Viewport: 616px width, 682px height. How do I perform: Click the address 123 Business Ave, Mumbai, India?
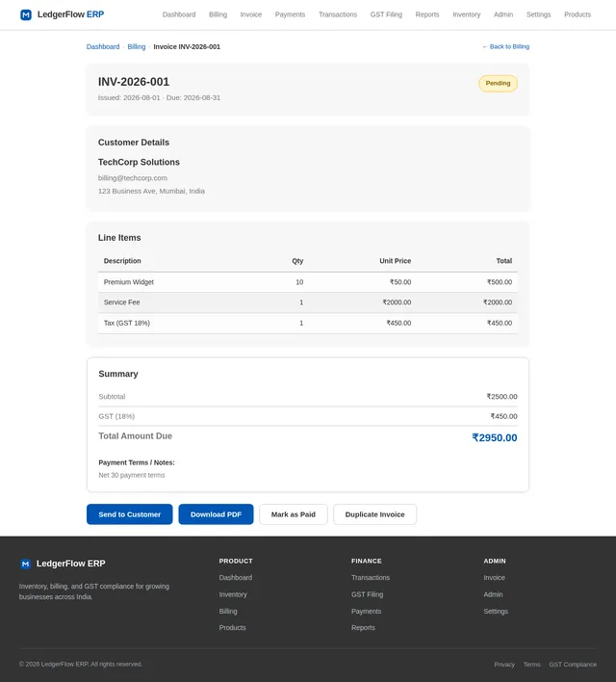(x=151, y=192)
